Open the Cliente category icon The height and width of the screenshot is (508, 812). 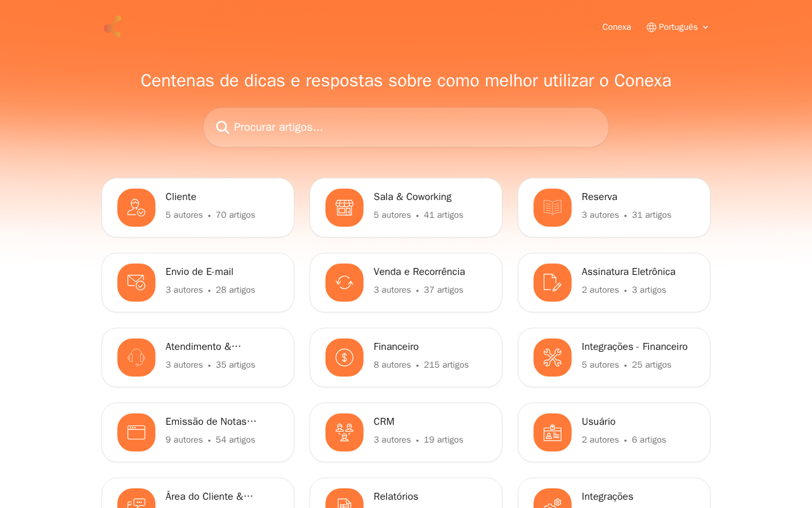(136, 208)
